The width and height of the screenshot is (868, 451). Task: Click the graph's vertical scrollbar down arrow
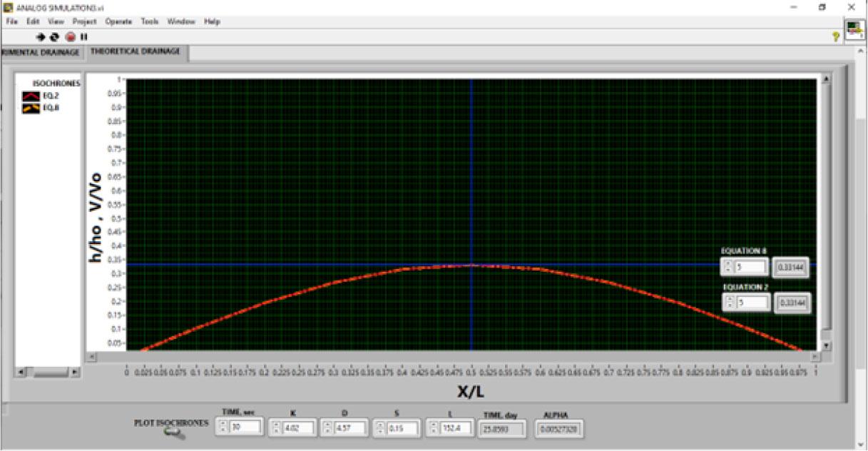click(827, 345)
